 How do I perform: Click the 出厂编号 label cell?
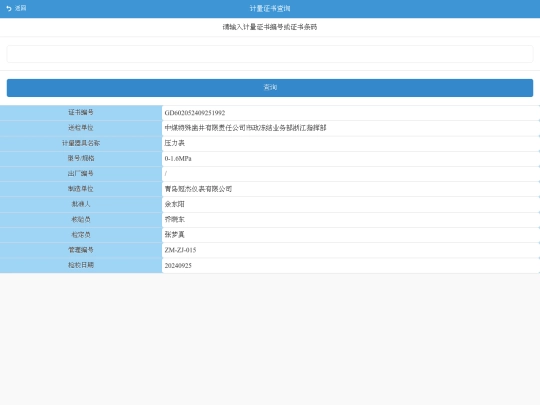click(81, 174)
